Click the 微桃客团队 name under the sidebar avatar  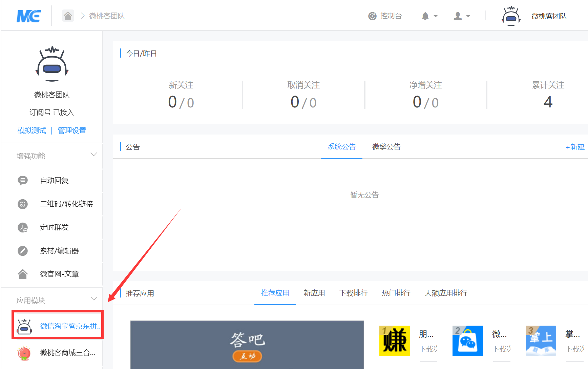click(x=52, y=95)
